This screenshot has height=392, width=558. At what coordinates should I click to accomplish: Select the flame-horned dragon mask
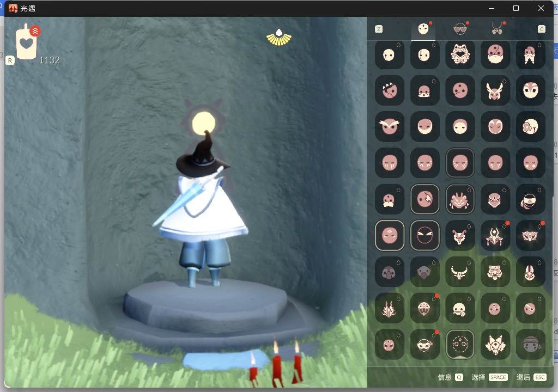point(389,308)
